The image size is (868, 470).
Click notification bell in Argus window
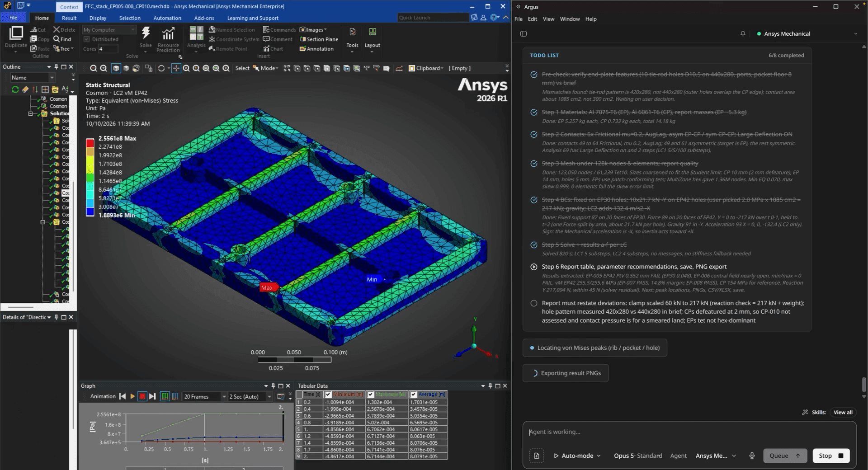click(x=743, y=33)
